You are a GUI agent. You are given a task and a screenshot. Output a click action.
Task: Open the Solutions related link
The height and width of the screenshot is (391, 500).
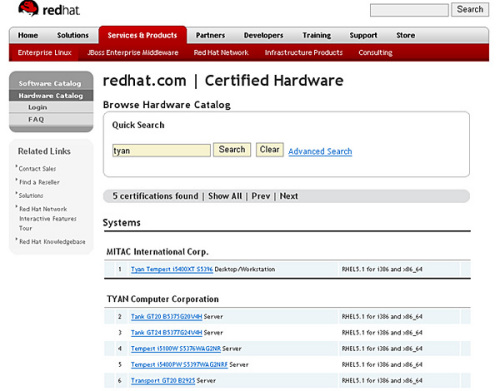(x=31, y=196)
